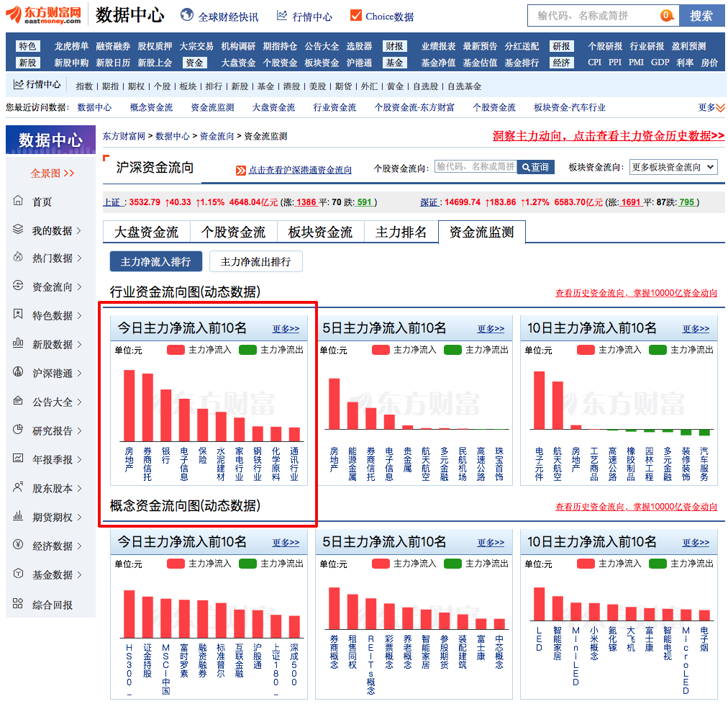Expand 经济数据 sidebar arrow

click(78, 546)
